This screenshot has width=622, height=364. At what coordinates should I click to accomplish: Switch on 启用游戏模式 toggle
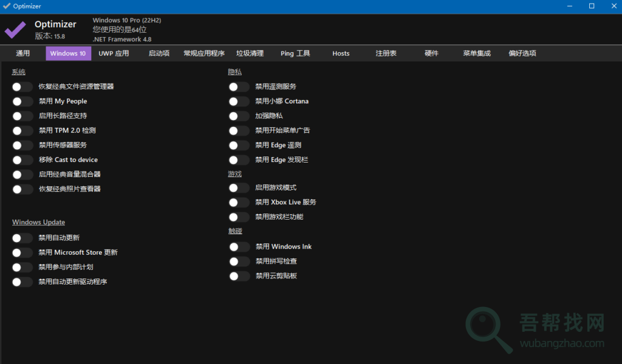coord(239,188)
